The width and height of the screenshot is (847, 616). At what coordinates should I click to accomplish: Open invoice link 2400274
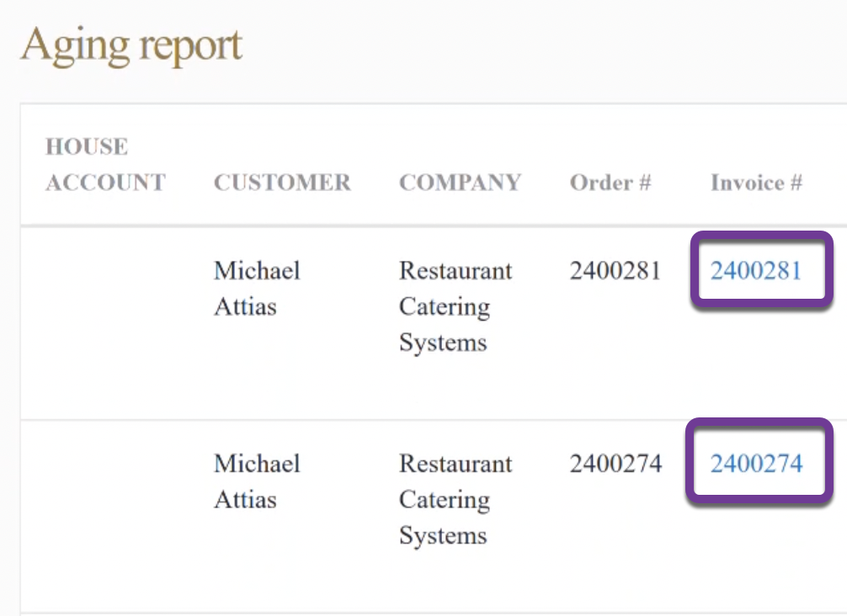click(x=757, y=464)
